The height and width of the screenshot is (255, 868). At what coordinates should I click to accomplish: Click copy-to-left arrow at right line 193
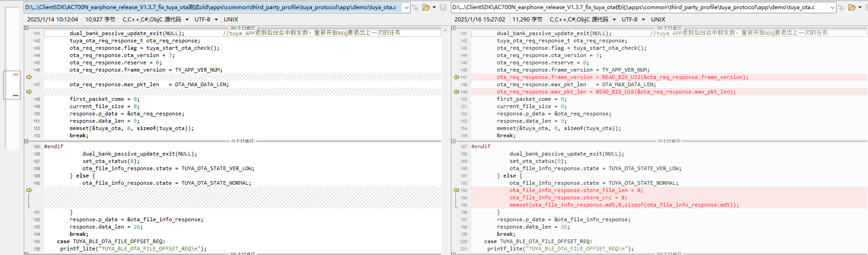[456, 190]
